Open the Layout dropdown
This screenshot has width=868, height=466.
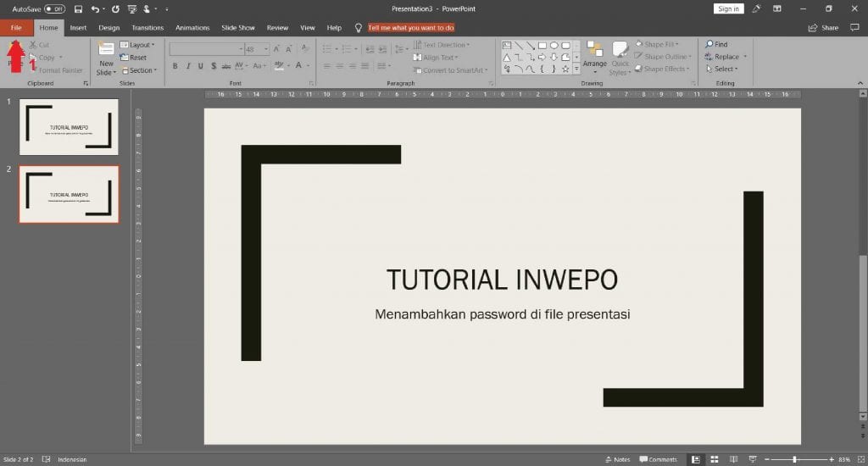(x=138, y=45)
